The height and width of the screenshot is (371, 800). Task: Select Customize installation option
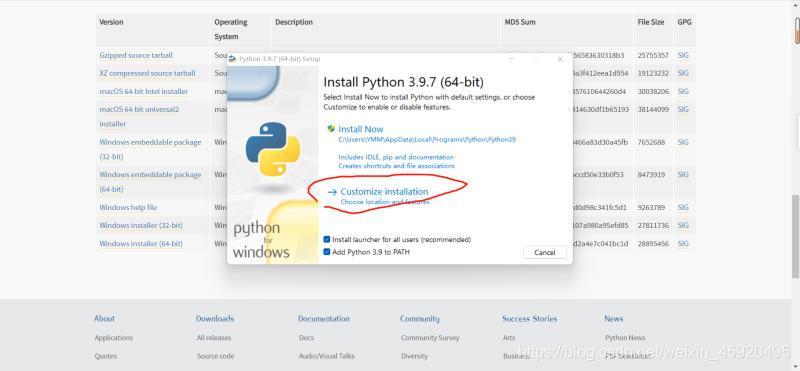coord(384,192)
